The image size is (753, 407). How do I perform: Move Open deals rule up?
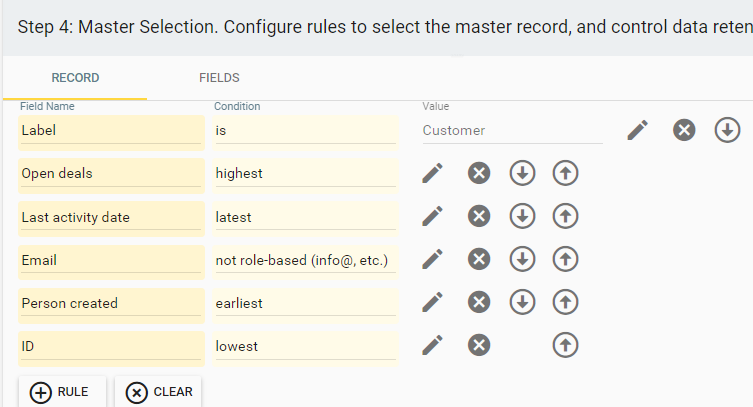point(565,173)
